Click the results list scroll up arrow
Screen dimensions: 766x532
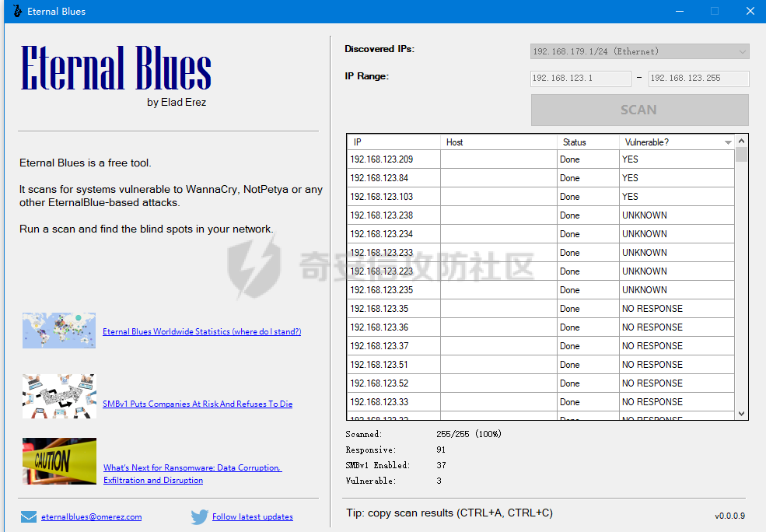(x=742, y=142)
